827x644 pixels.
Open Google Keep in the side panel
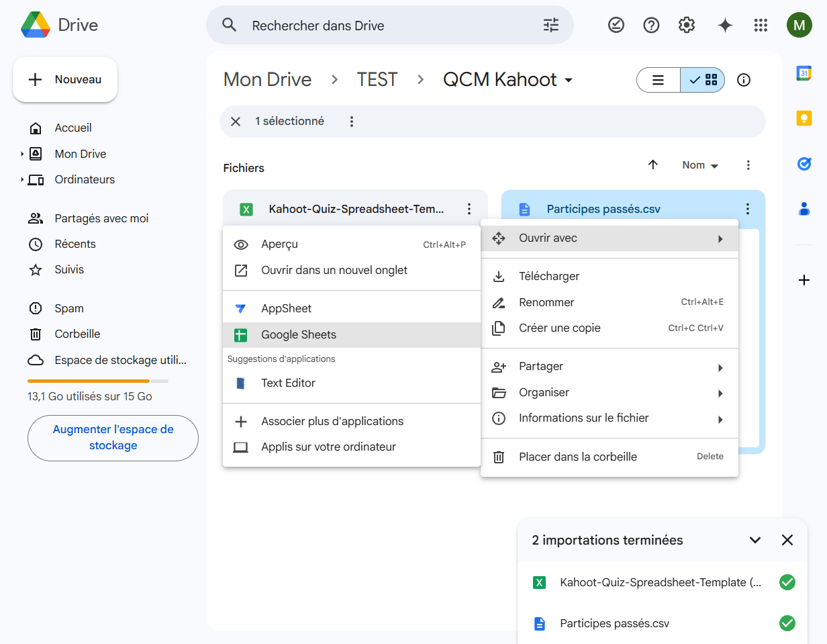coord(804,118)
